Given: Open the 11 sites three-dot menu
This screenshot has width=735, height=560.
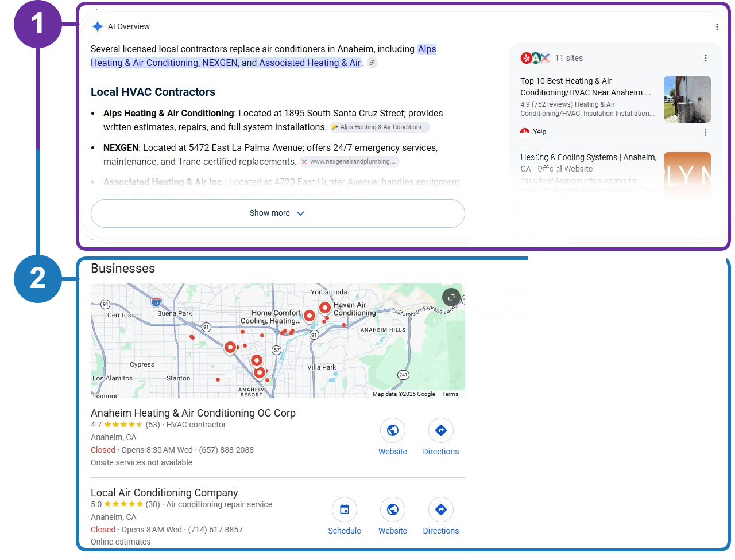Looking at the screenshot, I should (x=705, y=58).
